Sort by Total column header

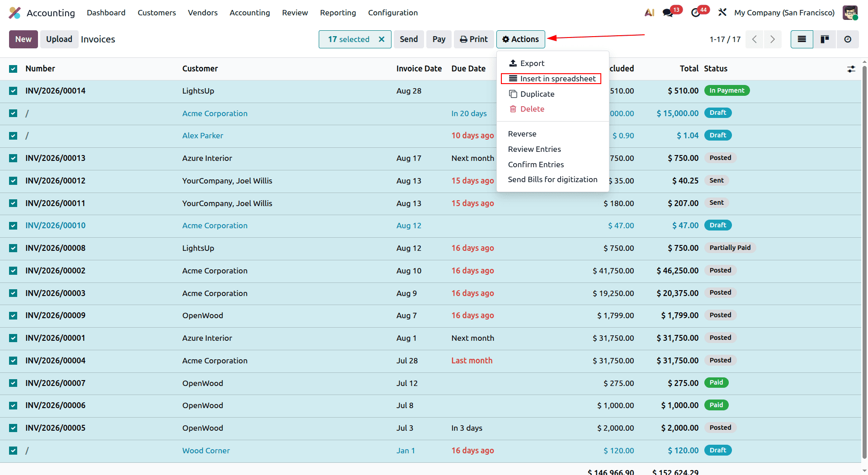(x=689, y=69)
